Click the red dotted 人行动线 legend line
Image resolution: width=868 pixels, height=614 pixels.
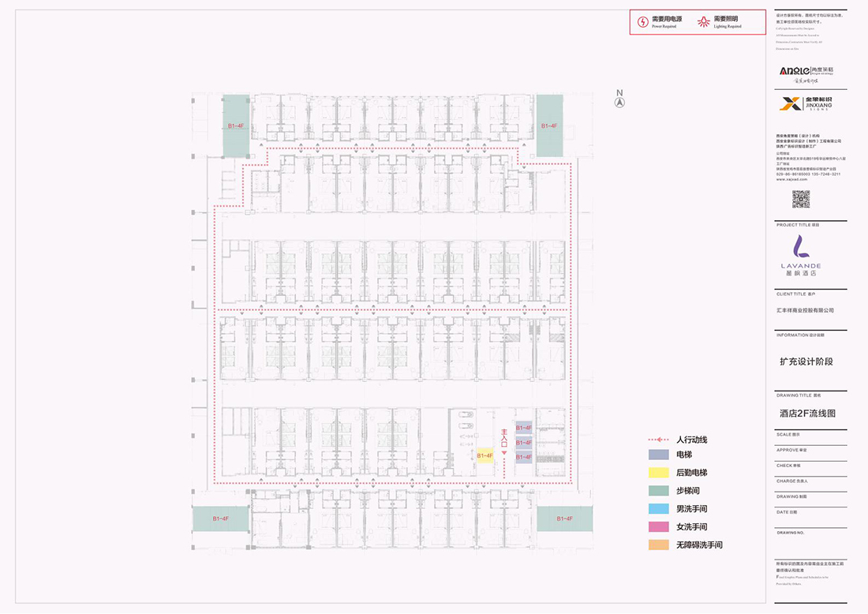(658, 440)
